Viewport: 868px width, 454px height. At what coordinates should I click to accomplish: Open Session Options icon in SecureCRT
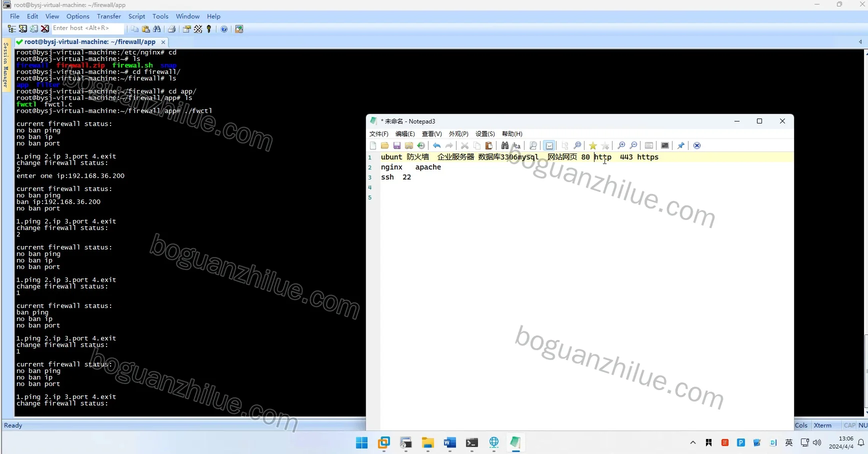pyautogui.click(x=186, y=29)
